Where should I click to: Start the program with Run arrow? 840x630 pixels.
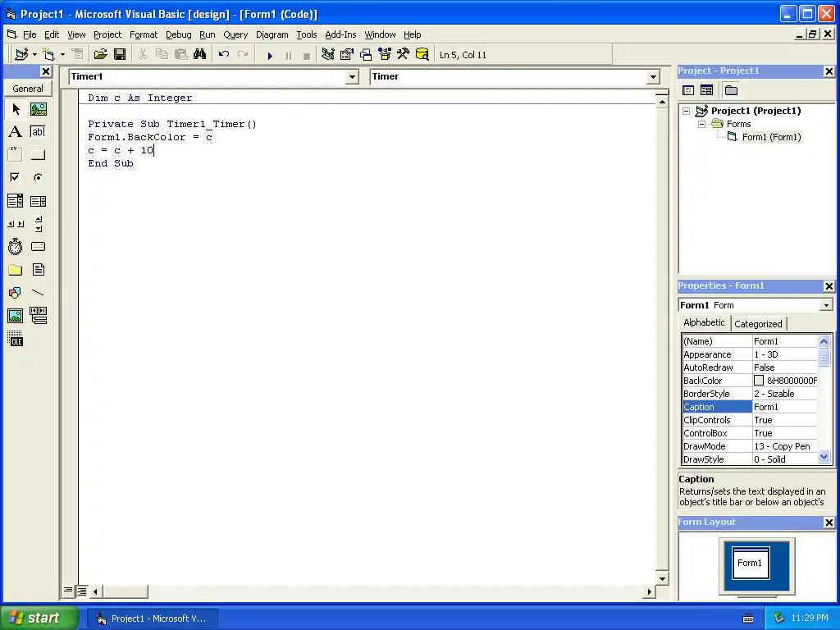pyautogui.click(x=270, y=55)
